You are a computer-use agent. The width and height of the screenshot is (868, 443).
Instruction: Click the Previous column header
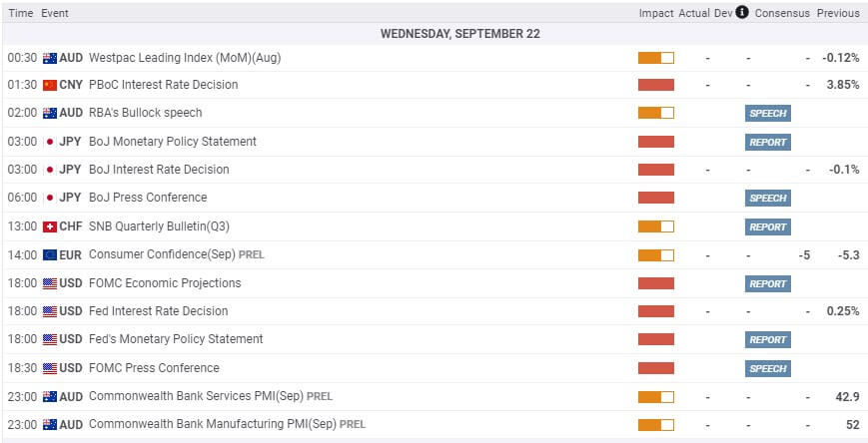coord(838,13)
